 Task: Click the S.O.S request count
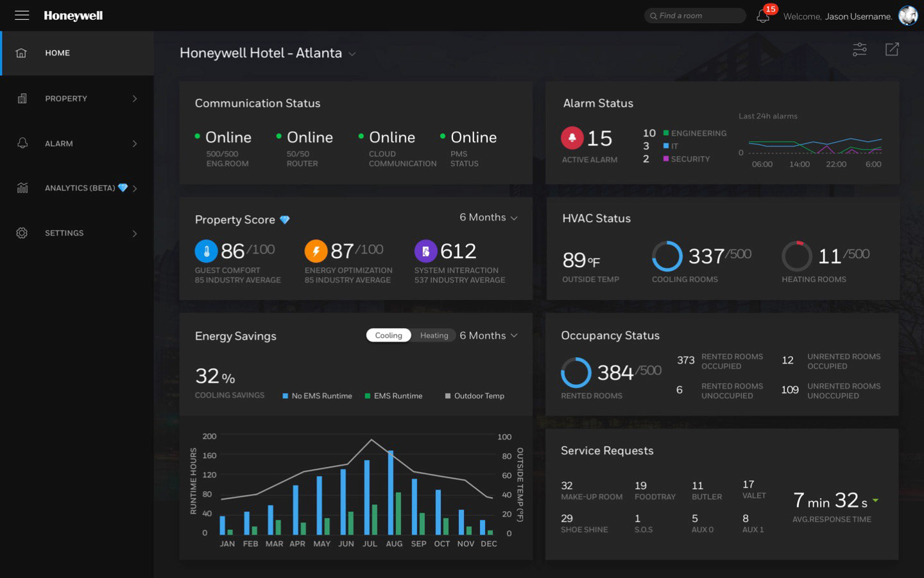[637, 518]
